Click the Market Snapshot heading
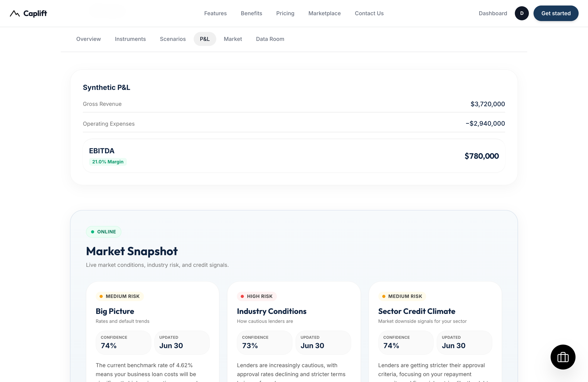The height and width of the screenshot is (382, 588). point(132,251)
